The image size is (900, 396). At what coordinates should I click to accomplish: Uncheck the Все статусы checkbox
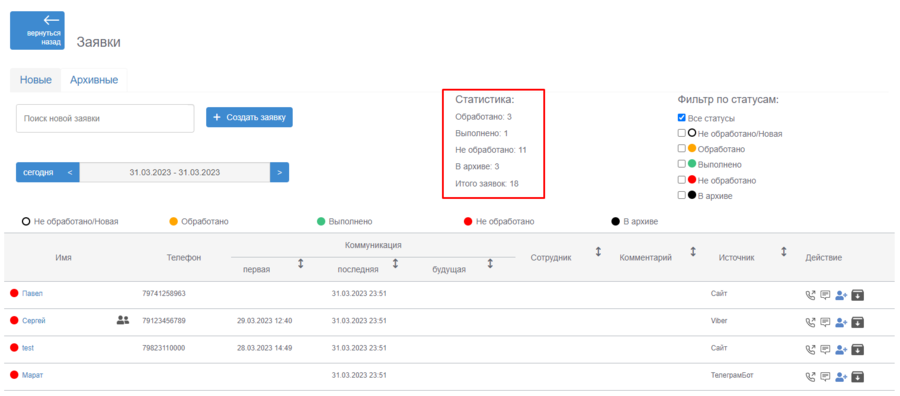[681, 118]
